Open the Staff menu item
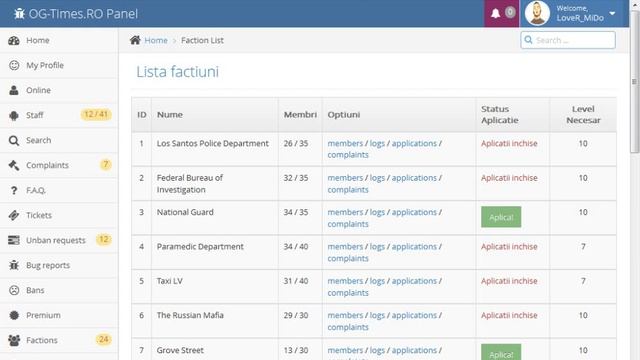This screenshot has width=640, height=360. pyautogui.click(x=59, y=116)
